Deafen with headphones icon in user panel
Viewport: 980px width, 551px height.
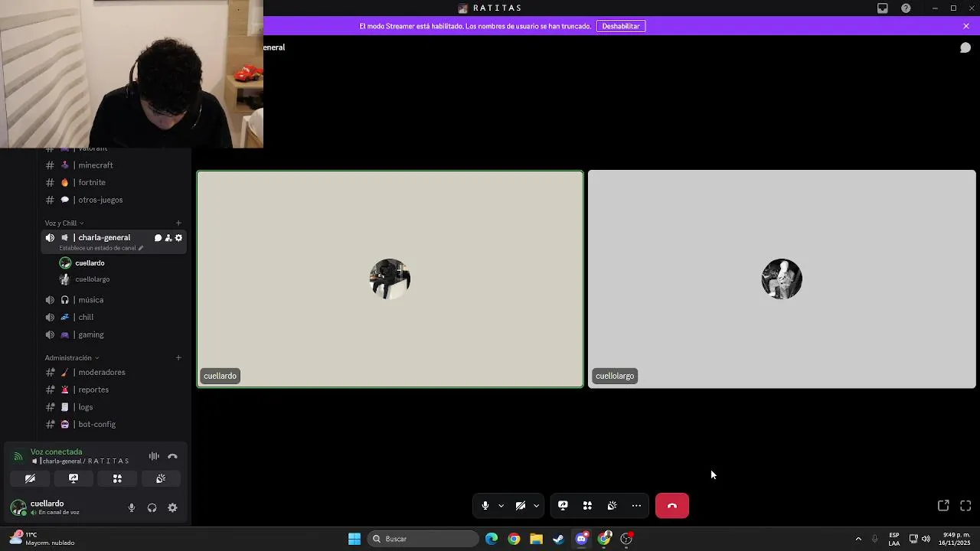click(x=152, y=507)
